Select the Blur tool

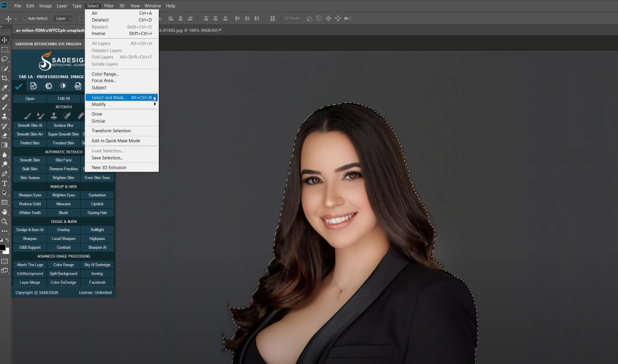coord(5,155)
